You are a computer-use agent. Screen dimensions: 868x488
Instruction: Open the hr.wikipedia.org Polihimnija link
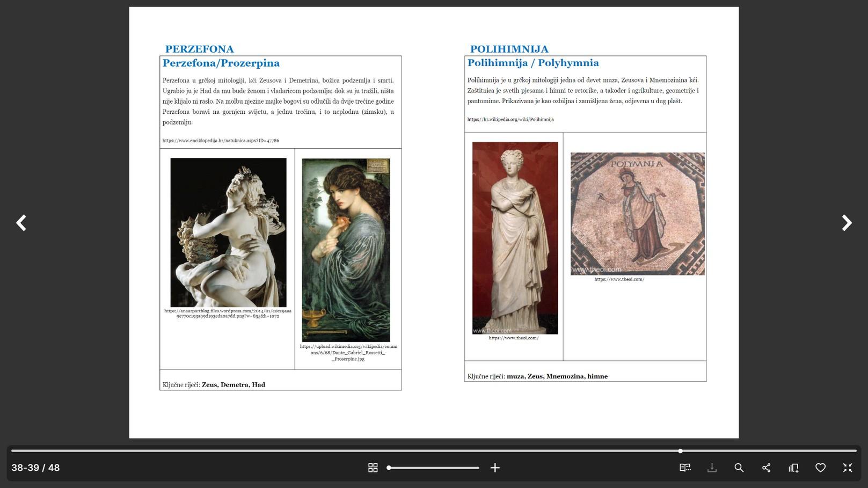click(x=510, y=119)
